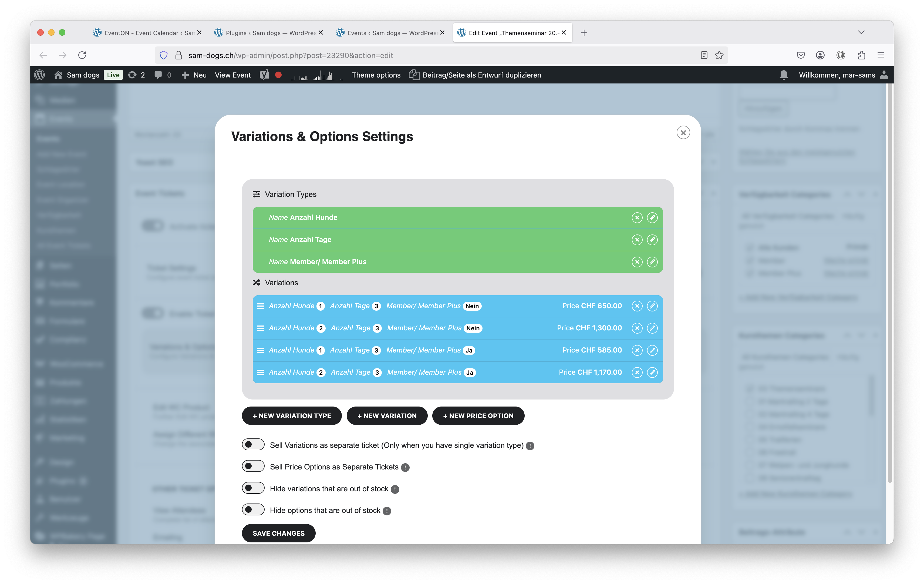Open the Yoast SEO admin bar icon

[x=264, y=75]
